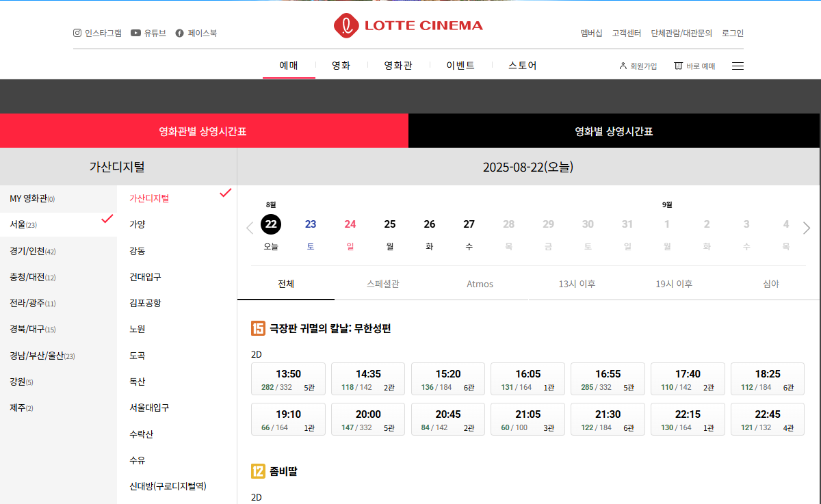
Task: Select the 스페셜관 filter tab
Action: coord(383,284)
